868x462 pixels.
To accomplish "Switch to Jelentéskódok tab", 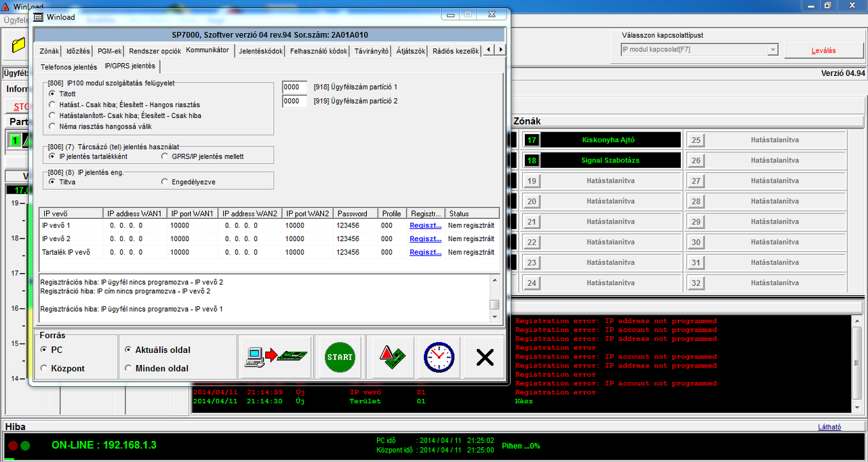I will point(261,51).
